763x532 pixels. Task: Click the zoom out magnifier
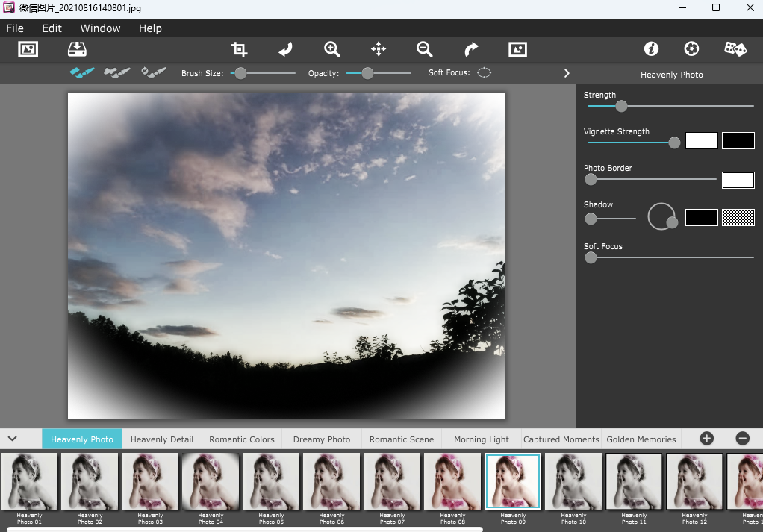pyautogui.click(x=425, y=49)
